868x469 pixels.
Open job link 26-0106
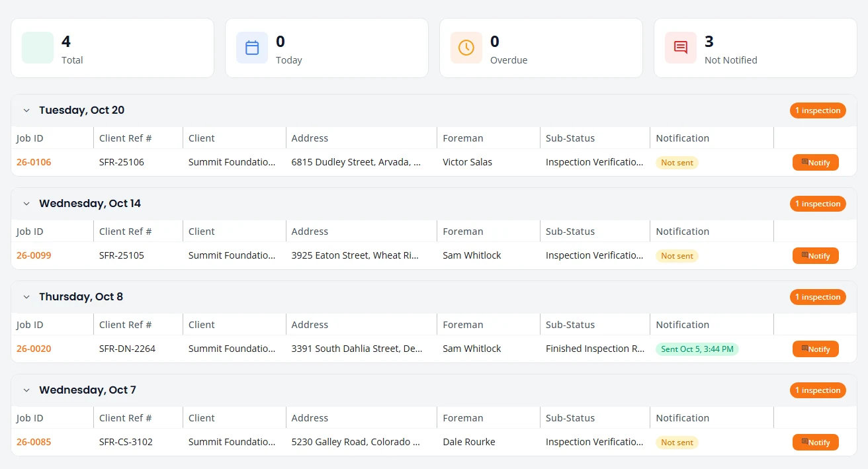(34, 162)
